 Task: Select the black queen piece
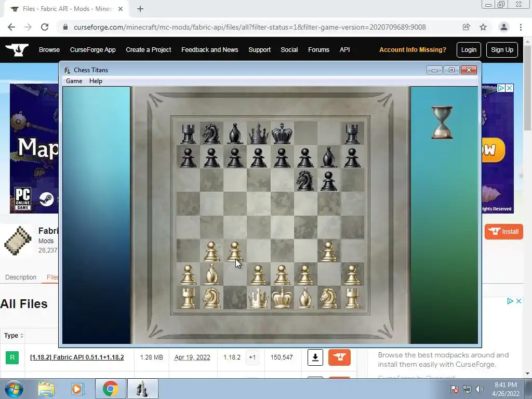259,134
